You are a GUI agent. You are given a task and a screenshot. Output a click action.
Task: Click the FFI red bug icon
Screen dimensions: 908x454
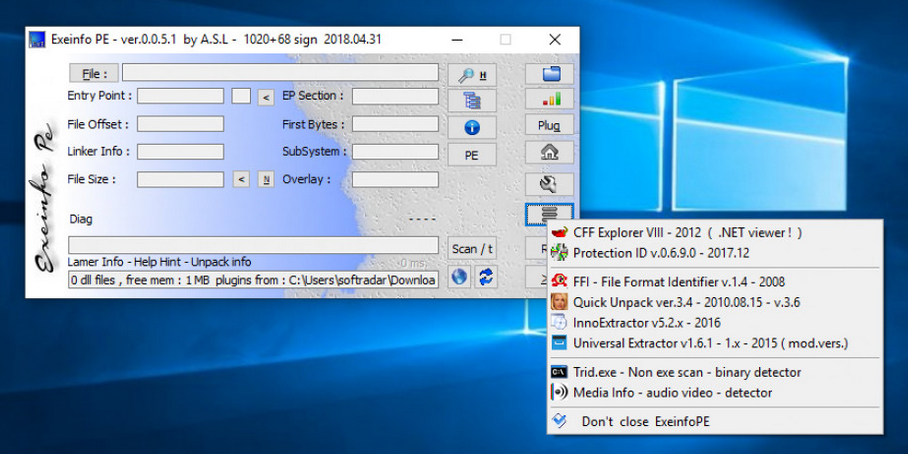559,282
